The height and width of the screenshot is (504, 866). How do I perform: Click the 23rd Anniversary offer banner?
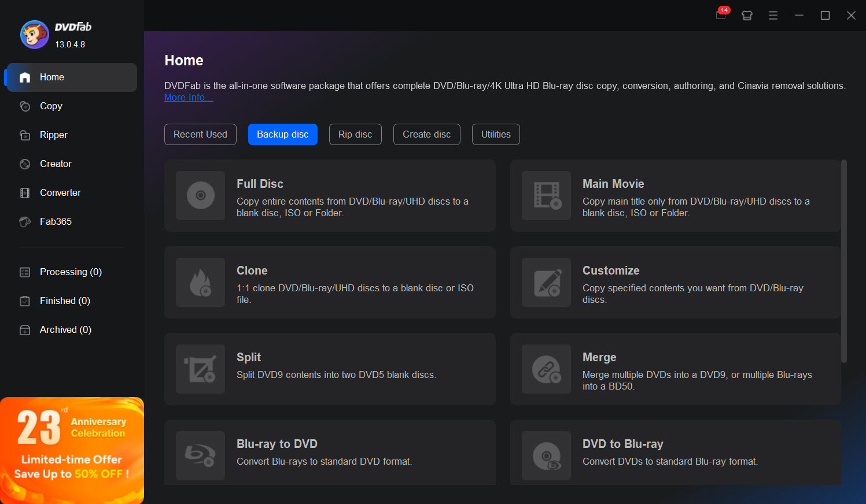pos(72,450)
